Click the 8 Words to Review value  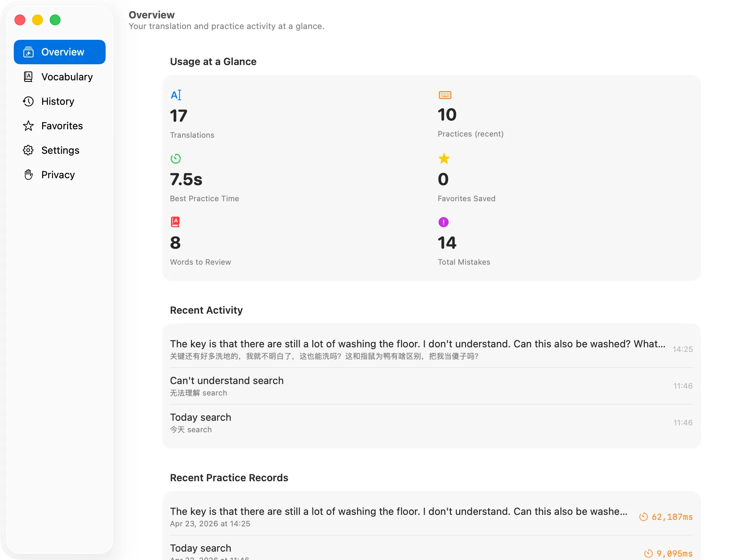tap(175, 243)
